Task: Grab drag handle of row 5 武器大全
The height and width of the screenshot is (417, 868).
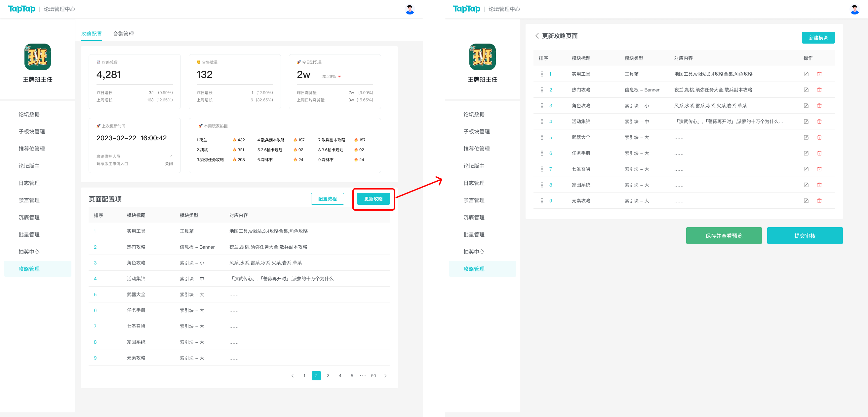Action: (542, 137)
